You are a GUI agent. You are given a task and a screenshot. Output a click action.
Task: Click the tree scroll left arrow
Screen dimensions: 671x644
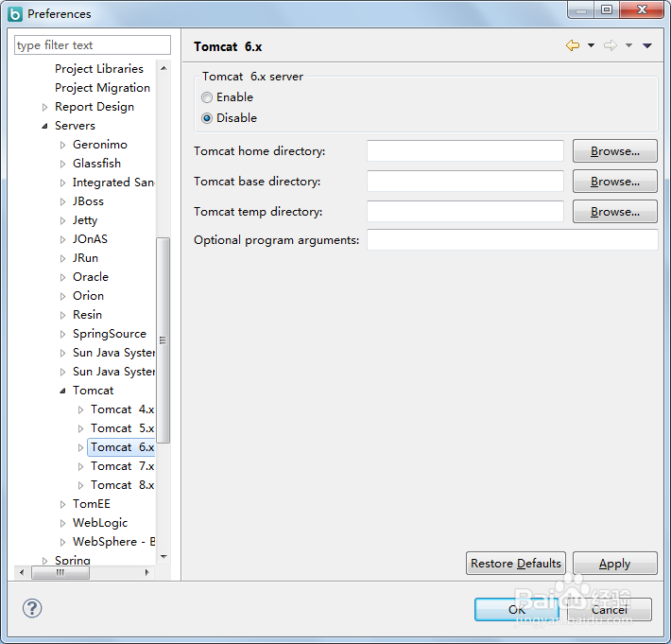pyautogui.click(x=22, y=572)
